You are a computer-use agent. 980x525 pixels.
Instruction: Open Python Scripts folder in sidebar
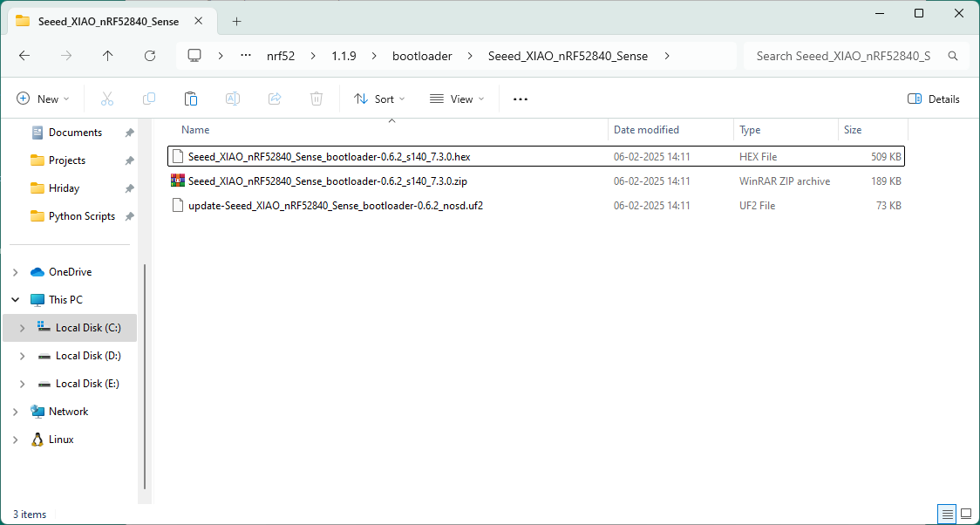[82, 216]
